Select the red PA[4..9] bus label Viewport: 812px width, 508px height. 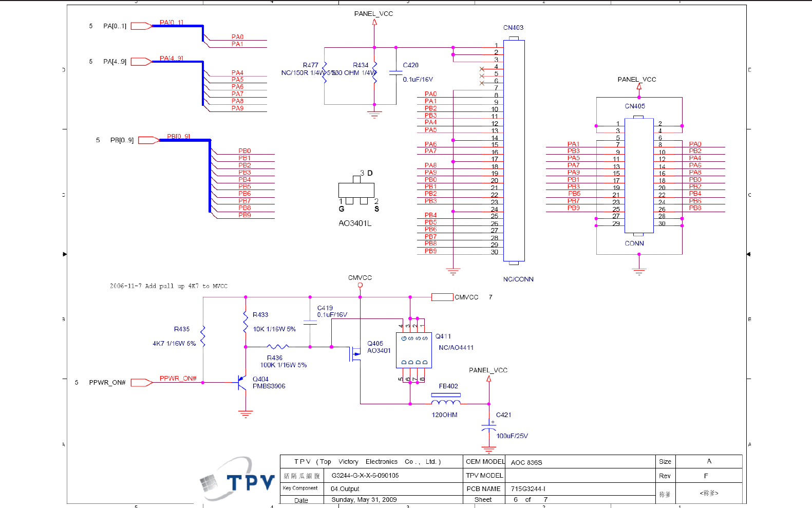(x=171, y=59)
